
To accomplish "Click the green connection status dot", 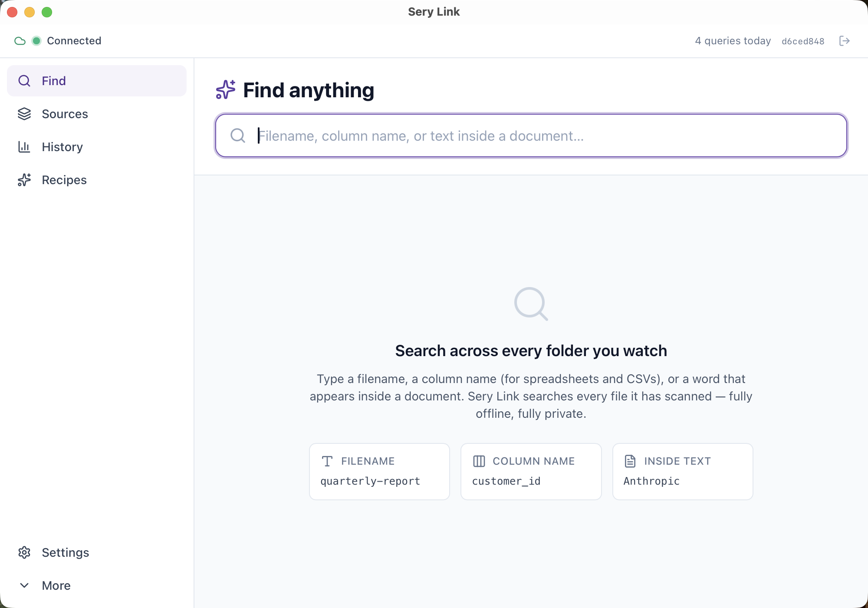I will (x=36, y=41).
